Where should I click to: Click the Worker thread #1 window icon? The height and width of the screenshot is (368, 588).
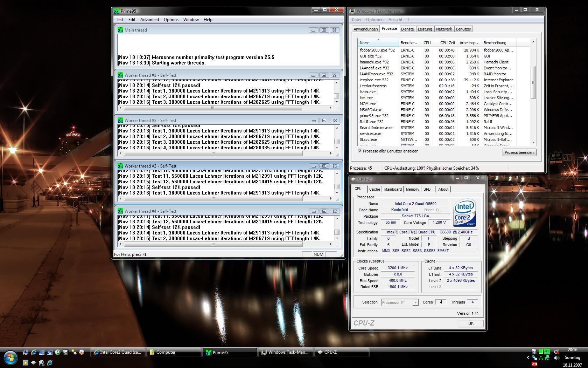click(120, 75)
